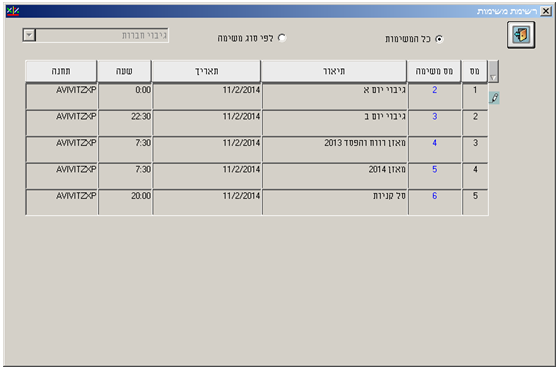Screen dimensions: 558x369
Task: Click row number 3 in מס column
Action: click(x=475, y=149)
